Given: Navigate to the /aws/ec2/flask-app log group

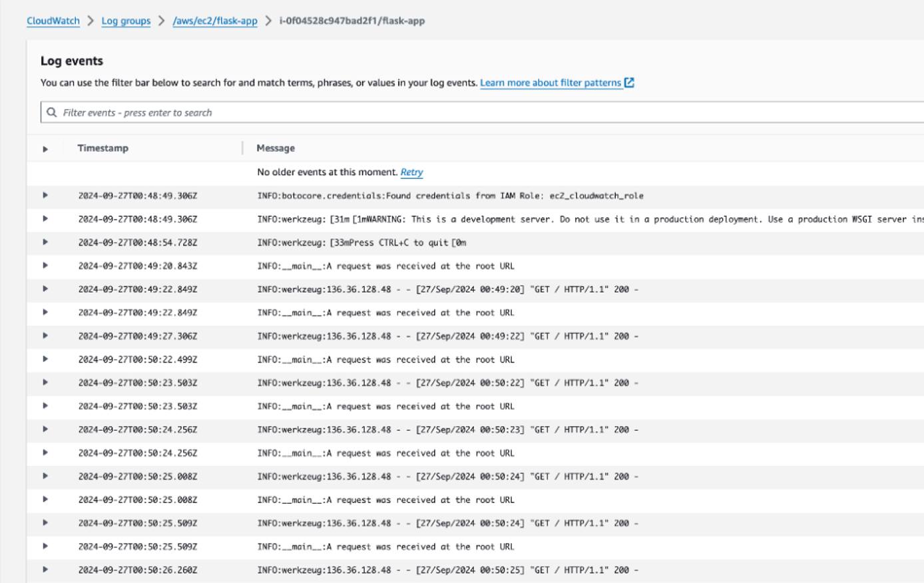Looking at the screenshot, I should point(213,21).
